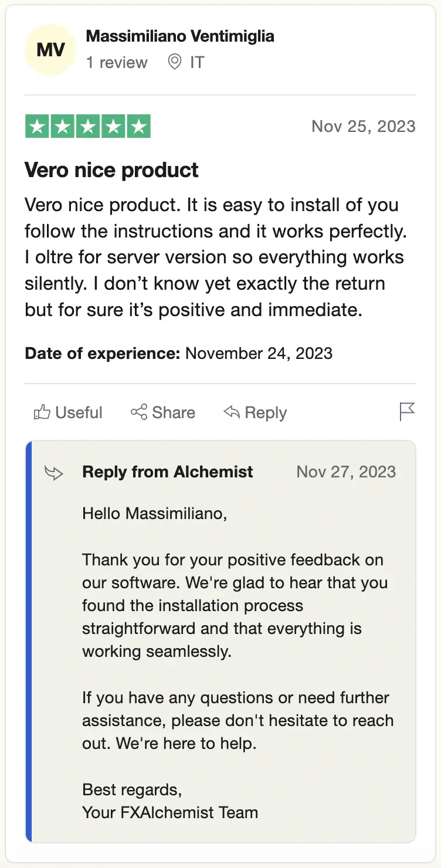The height and width of the screenshot is (868, 441).
Task: Click the reply arrow icon beside Alchemist
Action: (x=54, y=473)
